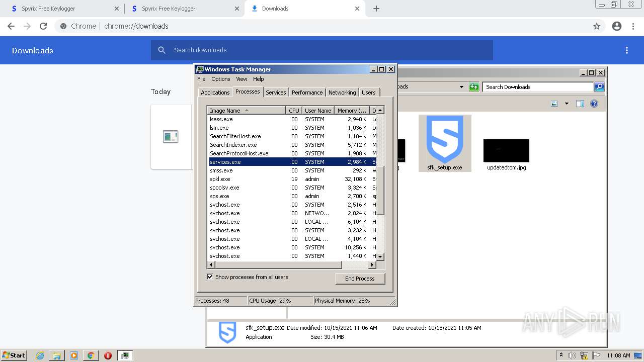644x362 pixels.
Task: Toggle the Explorer preview pane
Action: (x=580, y=104)
